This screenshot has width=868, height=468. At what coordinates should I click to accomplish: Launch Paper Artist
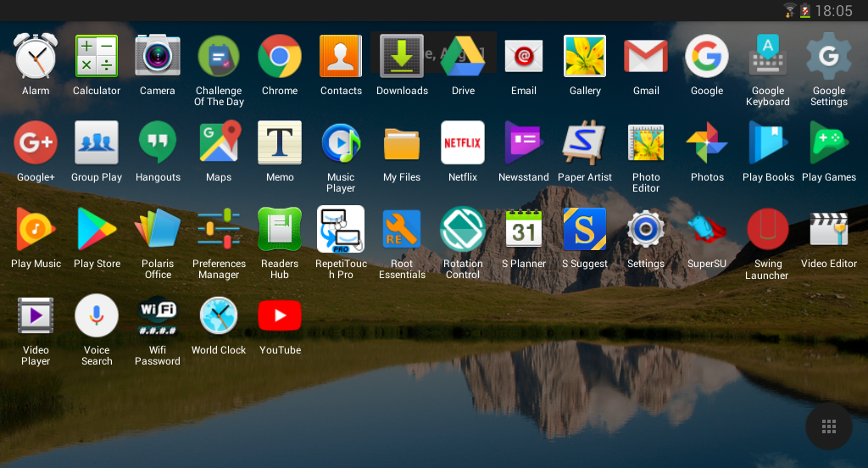click(x=585, y=142)
